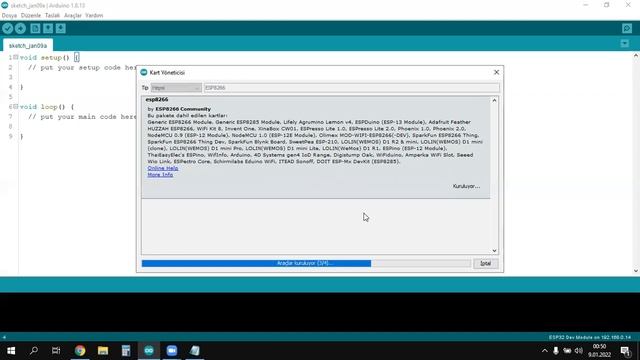The image size is (640, 360).
Task: Open Calculator from the taskbar
Action: (126, 351)
